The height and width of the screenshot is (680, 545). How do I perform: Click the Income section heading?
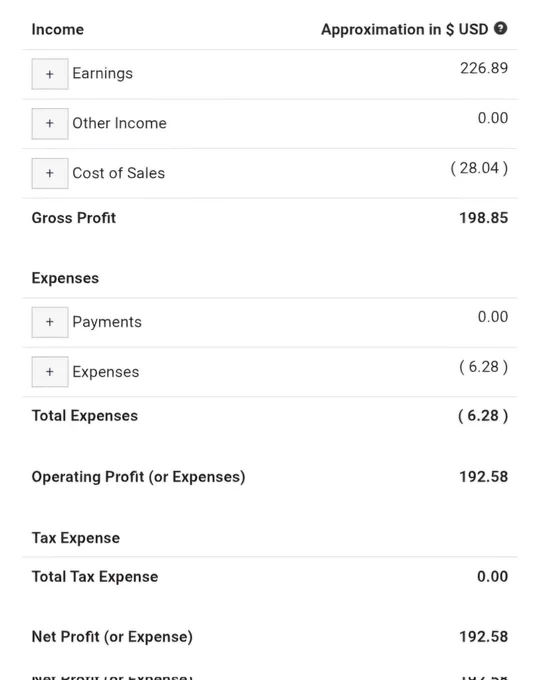(58, 29)
